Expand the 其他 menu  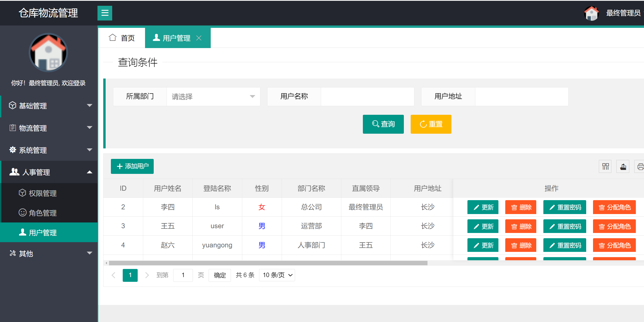[49, 253]
